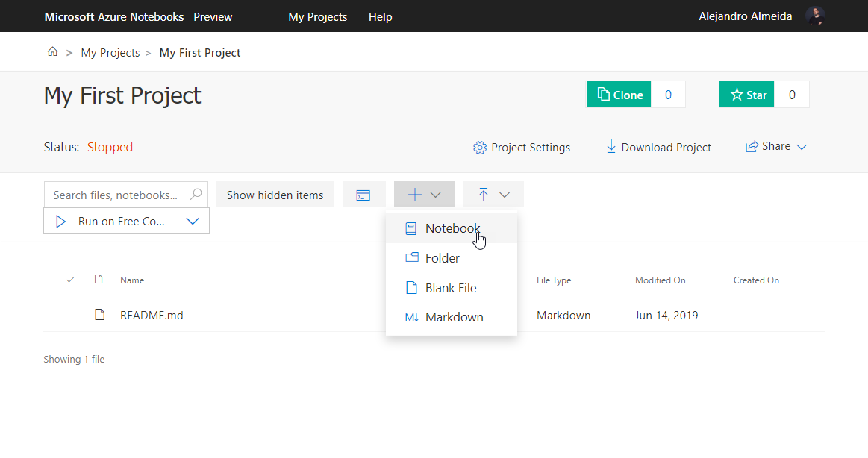Click the upload arrow icon

[484, 195]
